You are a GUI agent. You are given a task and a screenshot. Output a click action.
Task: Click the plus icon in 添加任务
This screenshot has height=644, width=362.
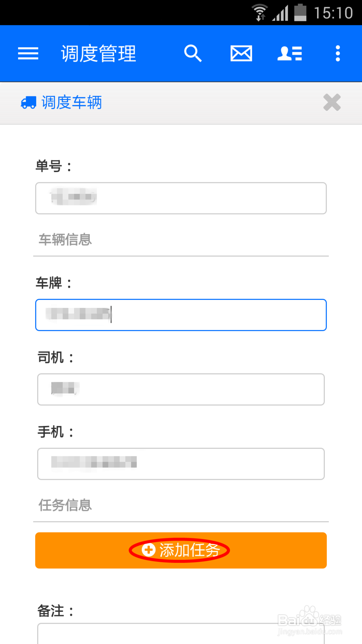(x=148, y=550)
